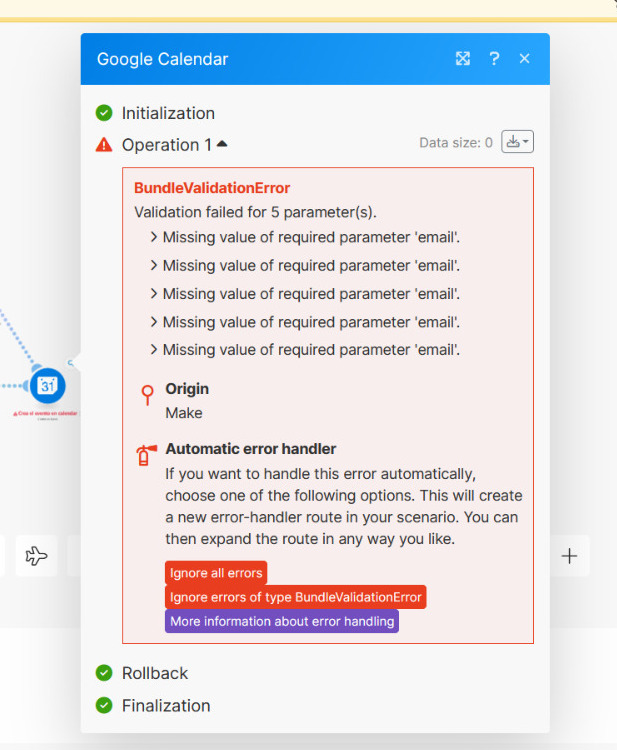This screenshot has width=617, height=750.
Task: Click the red module label under calendar icon
Action: (x=45, y=413)
